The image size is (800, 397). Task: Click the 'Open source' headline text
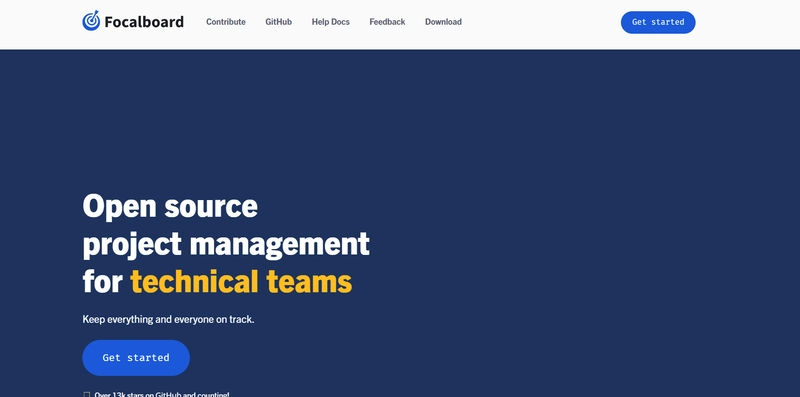click(170, 206)
